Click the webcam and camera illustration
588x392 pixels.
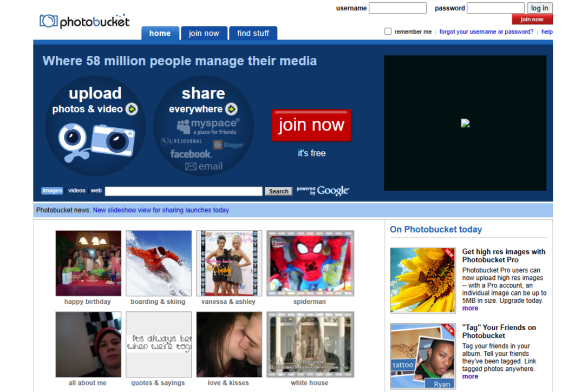pyautogui.click(x=96, y=141)
